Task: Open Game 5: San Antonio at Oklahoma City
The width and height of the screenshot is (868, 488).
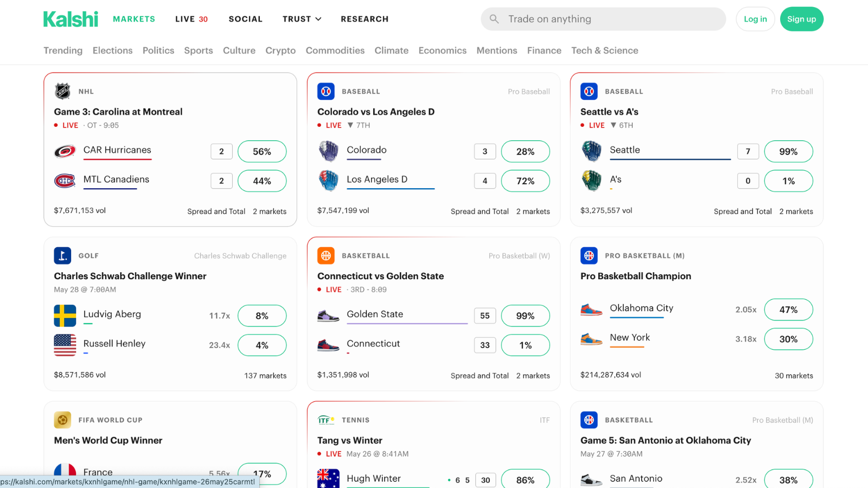Action: 666,440
